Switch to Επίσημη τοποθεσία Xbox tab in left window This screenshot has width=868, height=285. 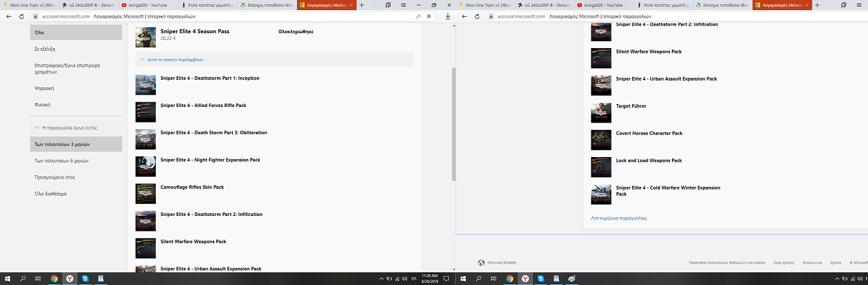pyautogui.click(x=267, y=5)
